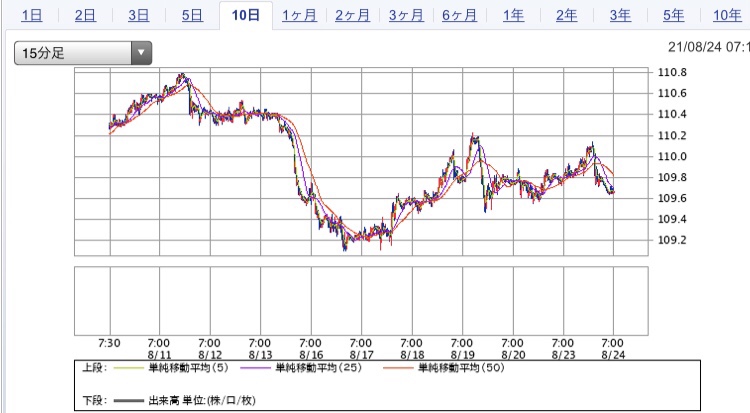Switch to the 5日 chart period
The width and height of the screenshot is (750, 413).
192,15
